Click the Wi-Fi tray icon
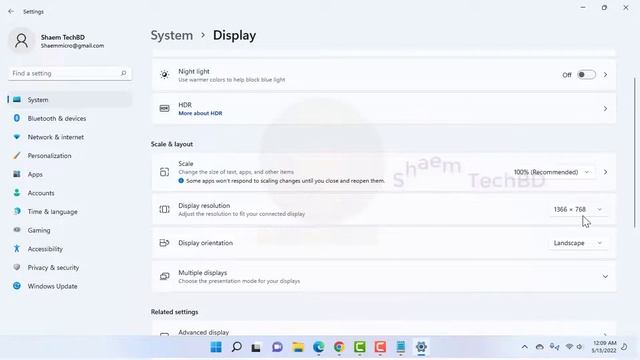The width and height of the screenshot is (640, 360). [569, 347]
